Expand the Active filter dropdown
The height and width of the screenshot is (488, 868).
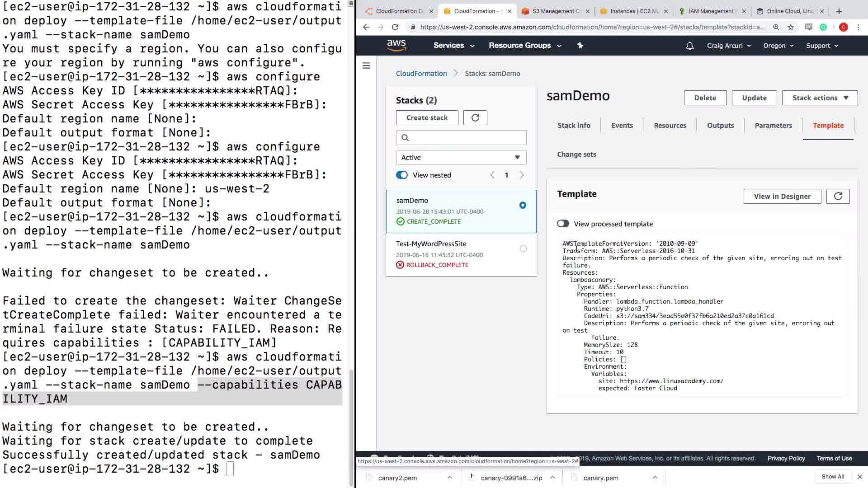461,157
